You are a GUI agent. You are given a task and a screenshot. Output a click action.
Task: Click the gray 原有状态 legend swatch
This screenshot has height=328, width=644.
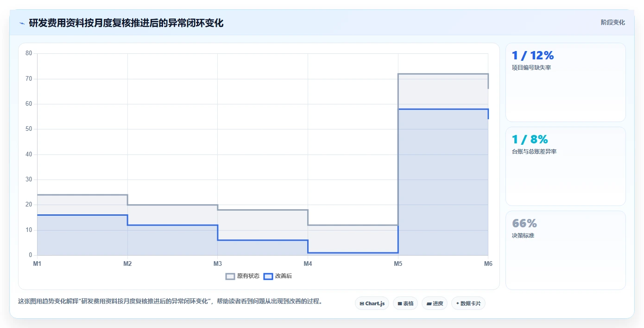coord(230,276)
